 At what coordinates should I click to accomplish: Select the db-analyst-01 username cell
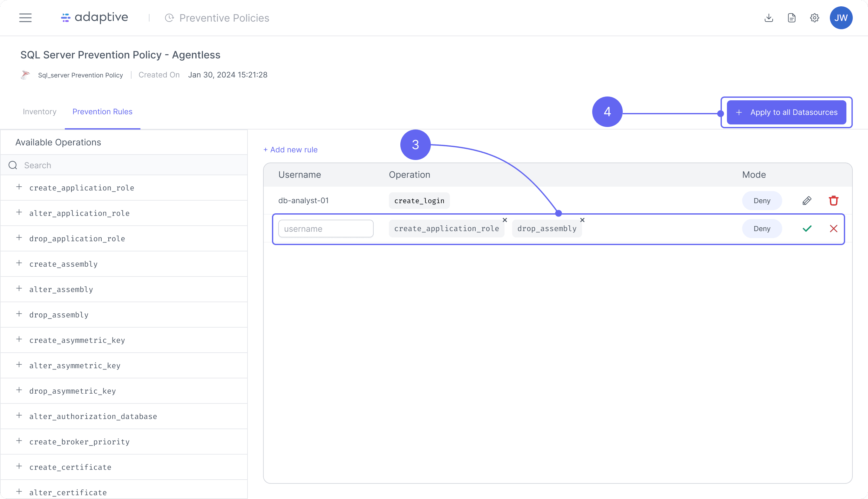coord(303,201)
